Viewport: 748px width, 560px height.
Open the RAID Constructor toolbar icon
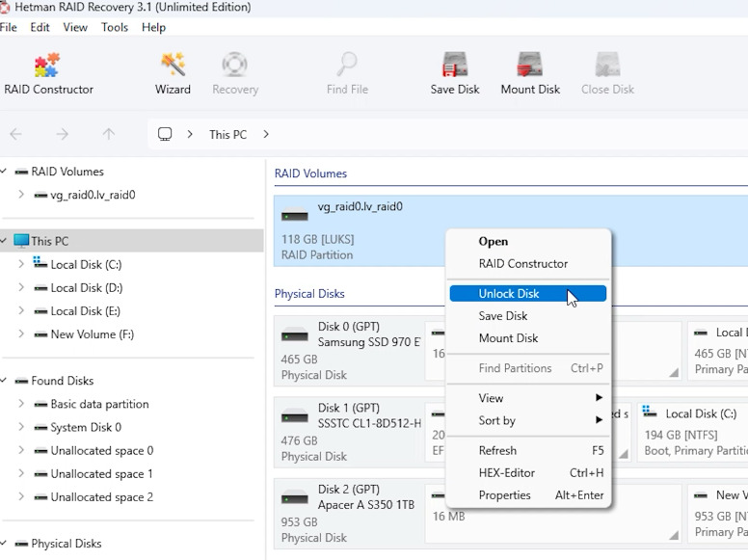tap(47, 66)
